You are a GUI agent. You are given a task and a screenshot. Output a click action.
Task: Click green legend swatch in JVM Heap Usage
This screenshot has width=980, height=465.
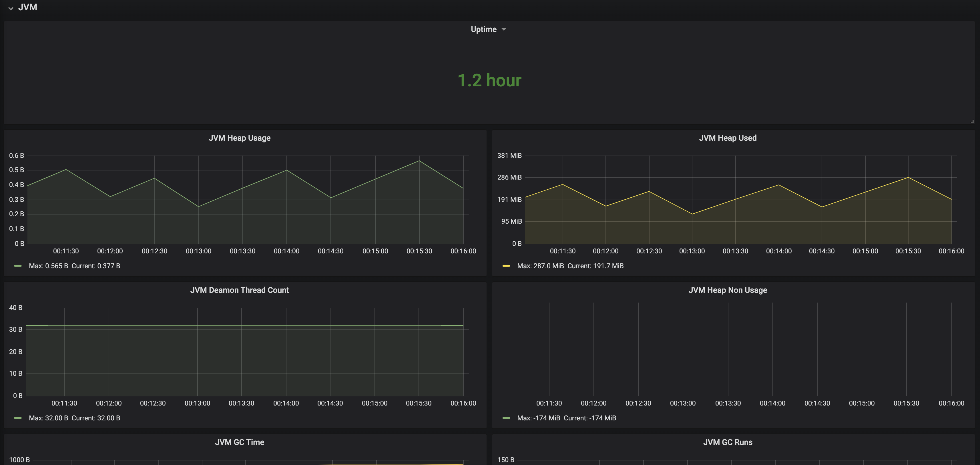tap(17, 266)
